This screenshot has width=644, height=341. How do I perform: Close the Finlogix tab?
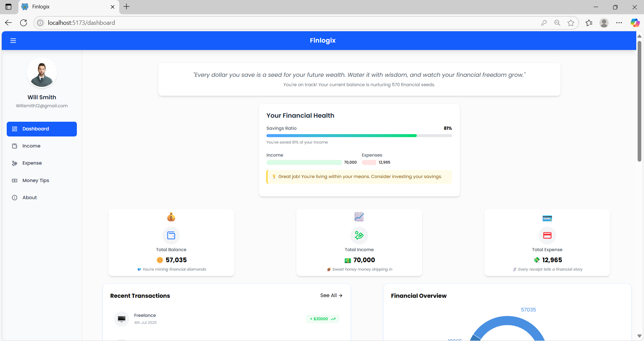point(112,7)
